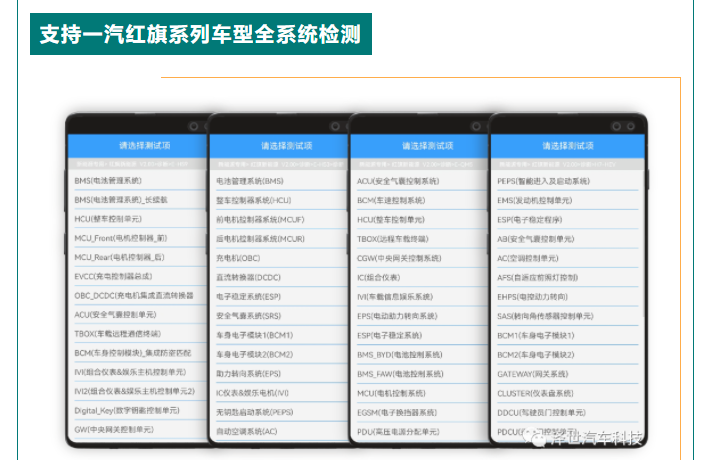Choose IVI(组合仪表&娱乐主机控制单元) row
706x460 pixels.
coord(137,372)
